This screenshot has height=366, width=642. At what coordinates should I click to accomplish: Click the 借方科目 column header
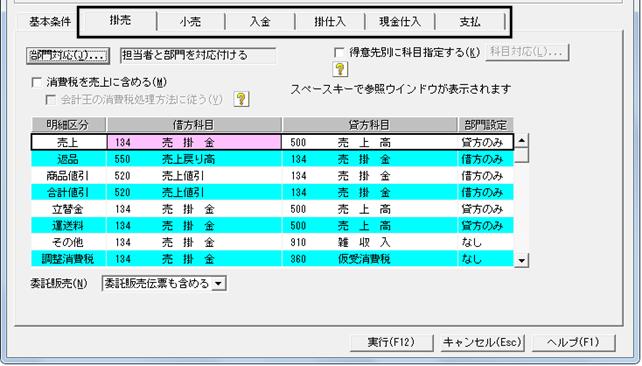(194, 125)
